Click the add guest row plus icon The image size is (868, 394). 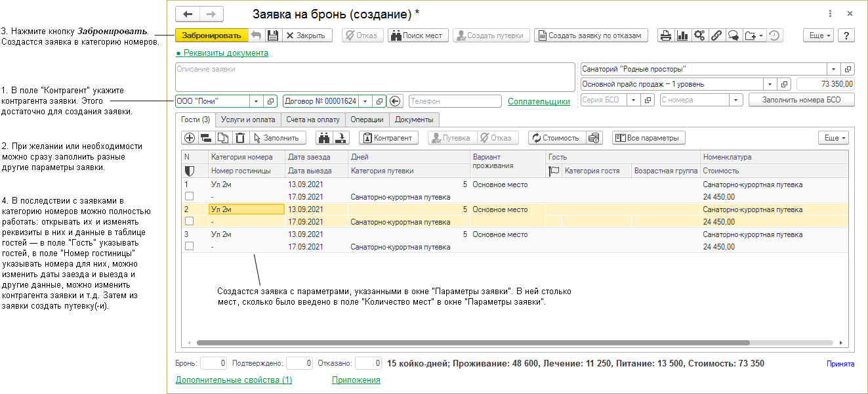click(190, 138)
